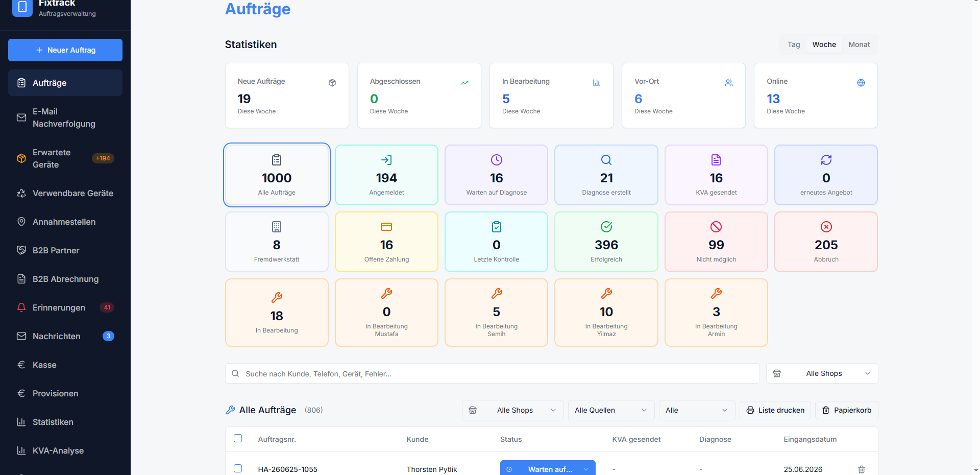This screenshot has width=980, height=475.
Task: Open B2B Abrechnung in the sidebar
Action: pos(65,279)
